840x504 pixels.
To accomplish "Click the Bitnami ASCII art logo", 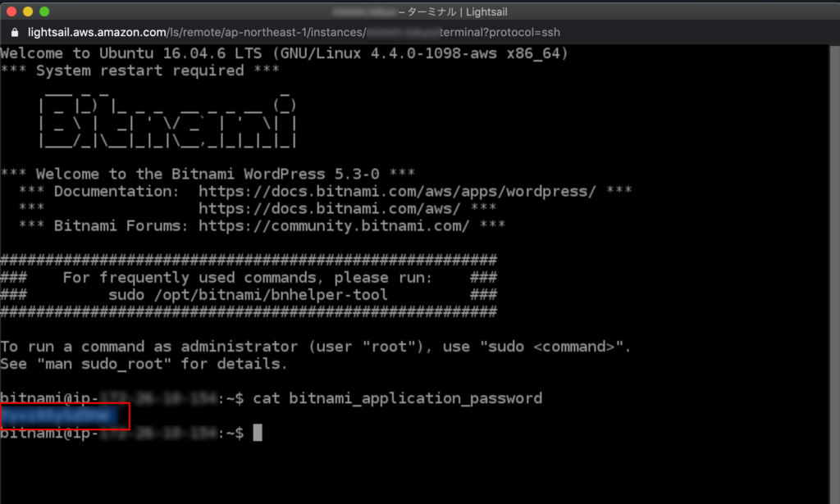I will tap(167, 121).
